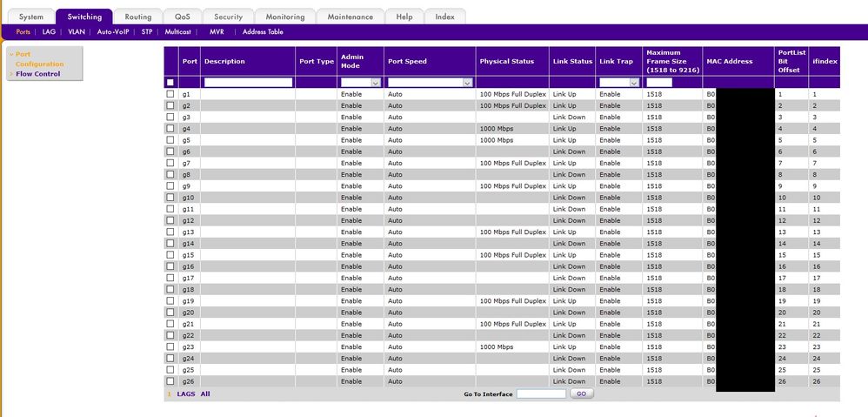The image size is (868, 417).
Task: Select the checkbox for port g26
Action: click(x=170, y=381)
